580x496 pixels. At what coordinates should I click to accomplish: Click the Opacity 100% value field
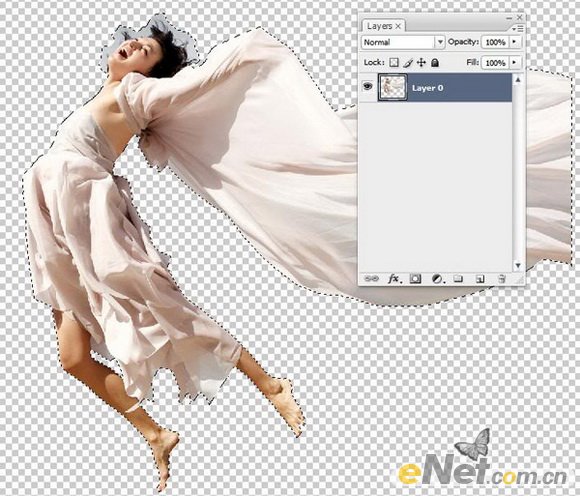tap(495, 42)
